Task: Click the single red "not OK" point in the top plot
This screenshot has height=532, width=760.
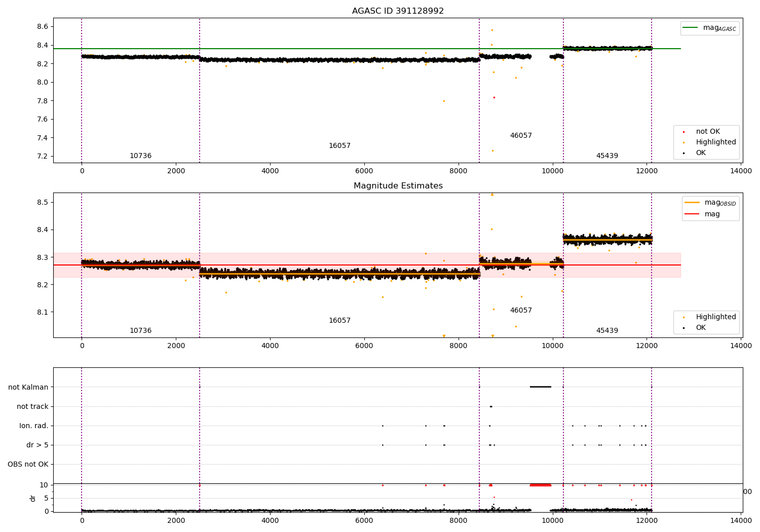Action: tap(494, 97)
